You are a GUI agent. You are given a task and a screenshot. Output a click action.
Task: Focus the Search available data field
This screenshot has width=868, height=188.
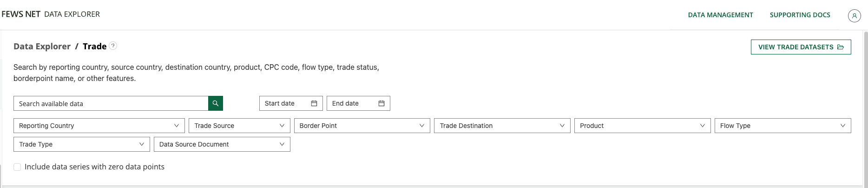(x=111, y=103)
